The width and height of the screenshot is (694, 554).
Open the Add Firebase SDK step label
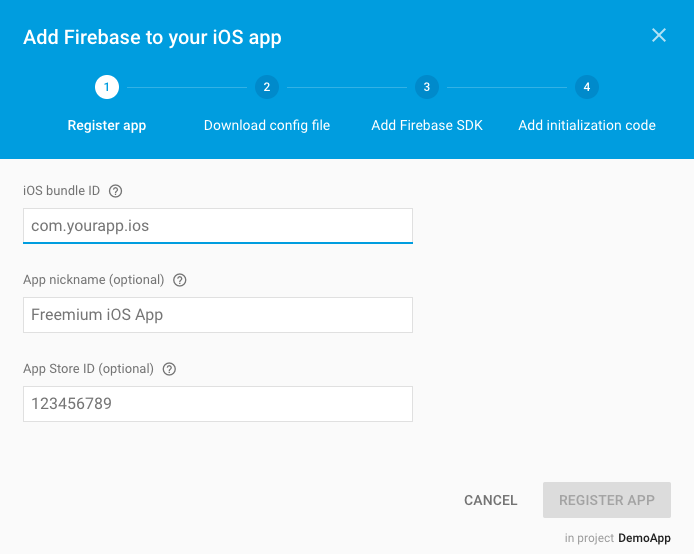(x=427, y=125)
